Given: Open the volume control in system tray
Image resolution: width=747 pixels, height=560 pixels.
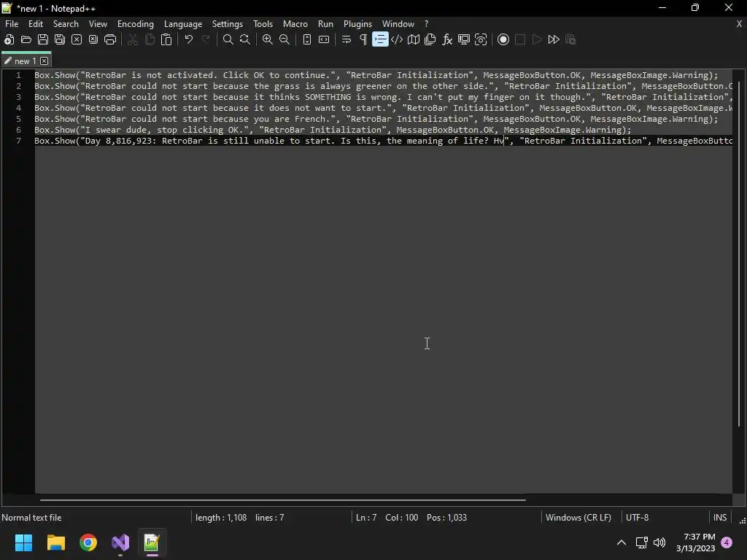Looking at the screenshot, I should [659, 542].
